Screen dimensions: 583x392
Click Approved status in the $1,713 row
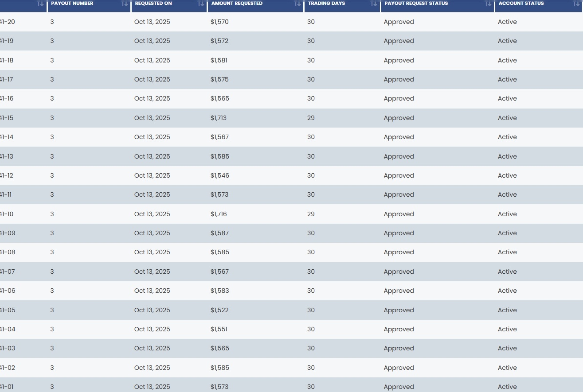pos(399,118)
